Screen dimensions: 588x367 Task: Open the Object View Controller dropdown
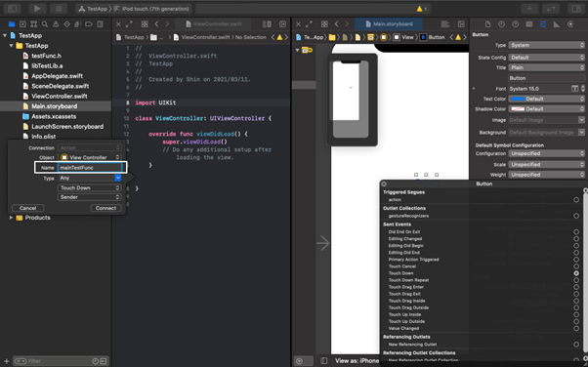pos(90,157)
